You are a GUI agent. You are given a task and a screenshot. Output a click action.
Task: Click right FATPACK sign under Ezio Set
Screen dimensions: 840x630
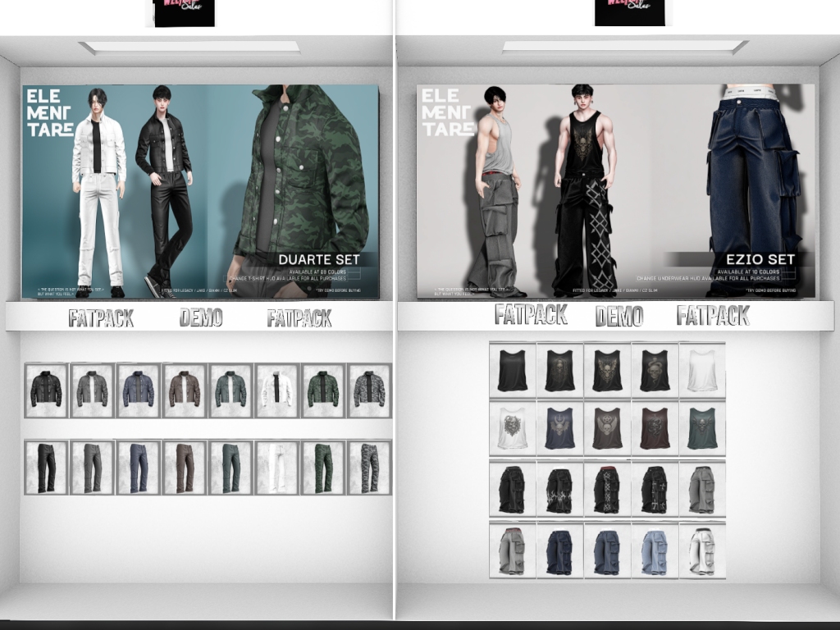tap(713, 315)
